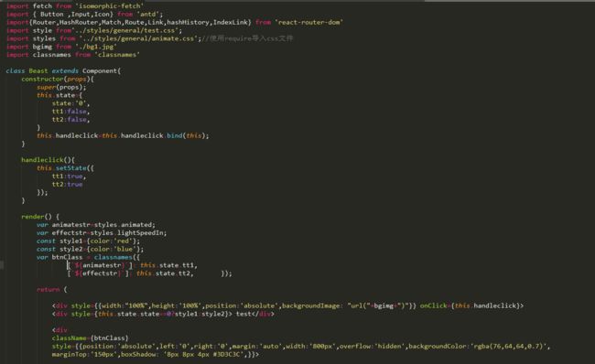
Task: Click the return ( statement
Action: click(51, 290)
